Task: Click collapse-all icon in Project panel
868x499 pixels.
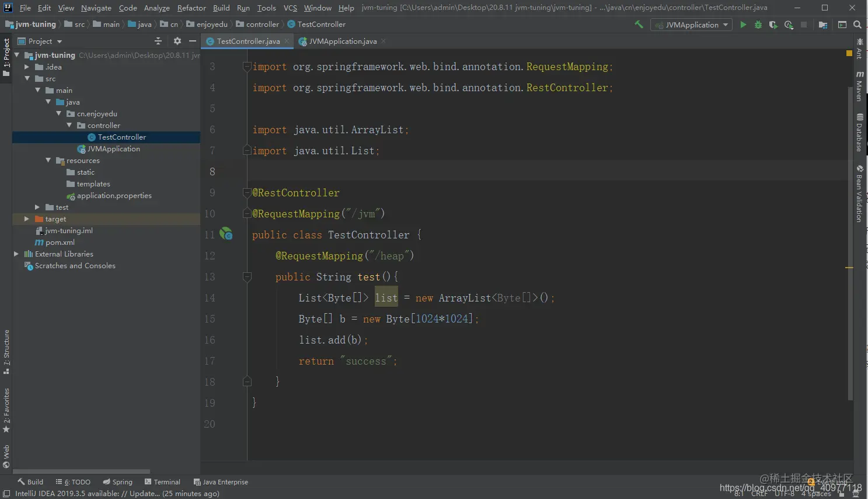Action: (158, 41)
